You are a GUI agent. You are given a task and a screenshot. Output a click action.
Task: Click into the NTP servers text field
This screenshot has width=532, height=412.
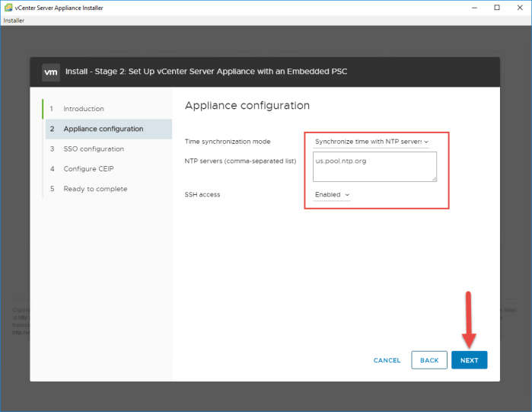point(374,166)
